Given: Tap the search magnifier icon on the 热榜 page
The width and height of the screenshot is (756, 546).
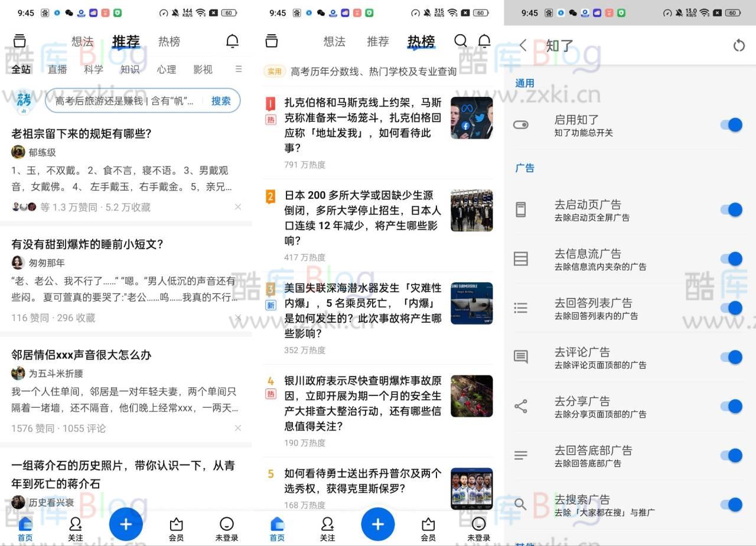Looking at the screenshot, I should click(x=461, y=41).
